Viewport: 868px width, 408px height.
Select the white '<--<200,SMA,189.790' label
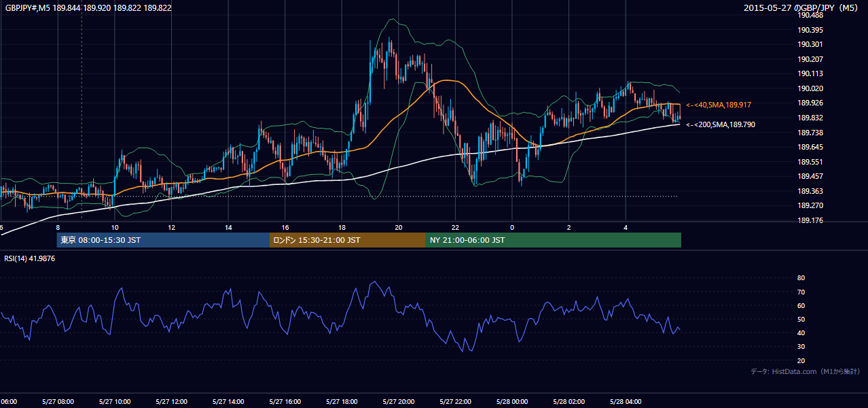(720, 124)
